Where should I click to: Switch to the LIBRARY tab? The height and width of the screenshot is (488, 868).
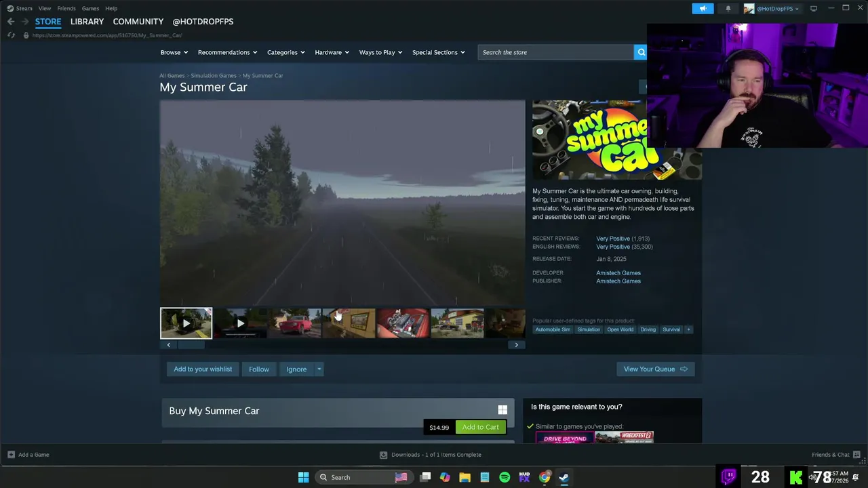click(87, 22)
